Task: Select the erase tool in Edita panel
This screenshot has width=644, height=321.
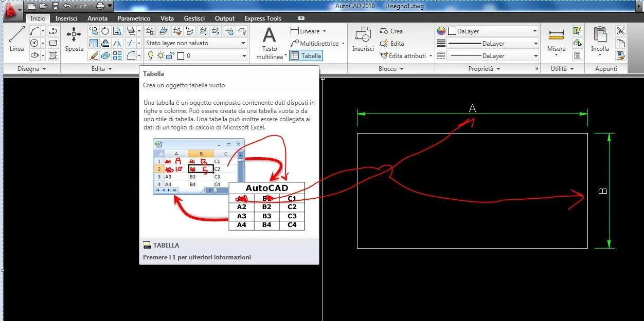Action: click(94, 55)
